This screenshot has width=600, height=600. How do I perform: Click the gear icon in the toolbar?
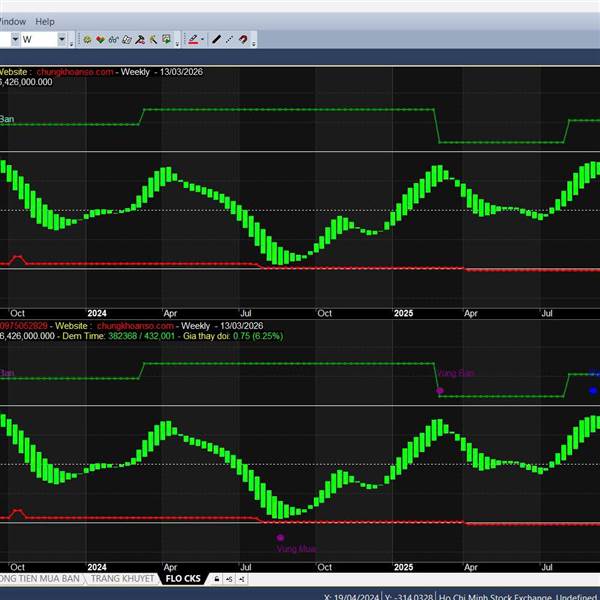coord(88,40)
